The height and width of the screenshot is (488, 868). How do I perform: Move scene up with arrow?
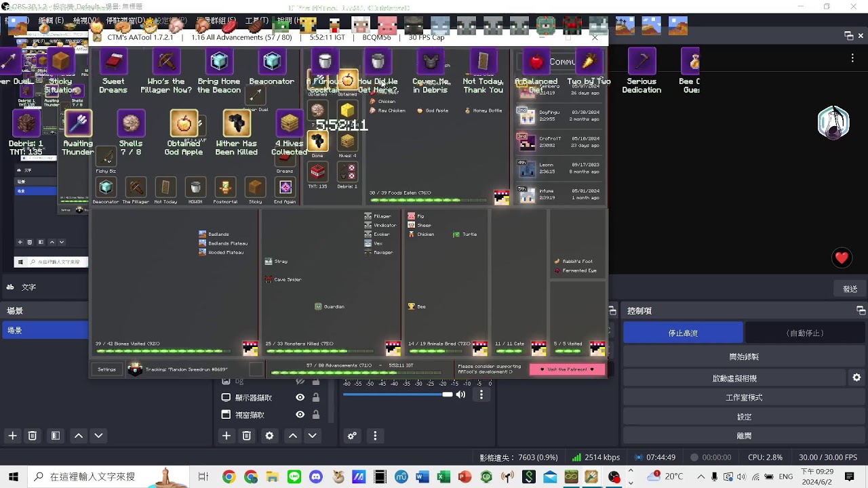pos(79,436)
